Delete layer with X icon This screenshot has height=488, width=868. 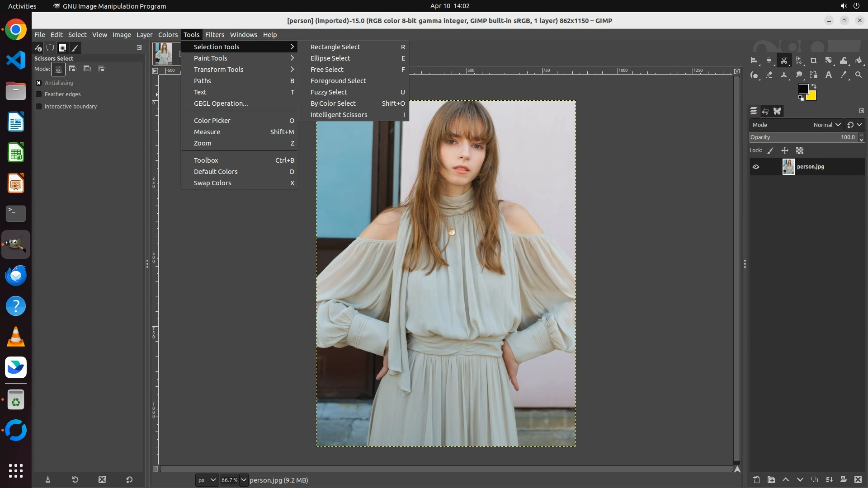pyautogui.click(x=858, y=479)
